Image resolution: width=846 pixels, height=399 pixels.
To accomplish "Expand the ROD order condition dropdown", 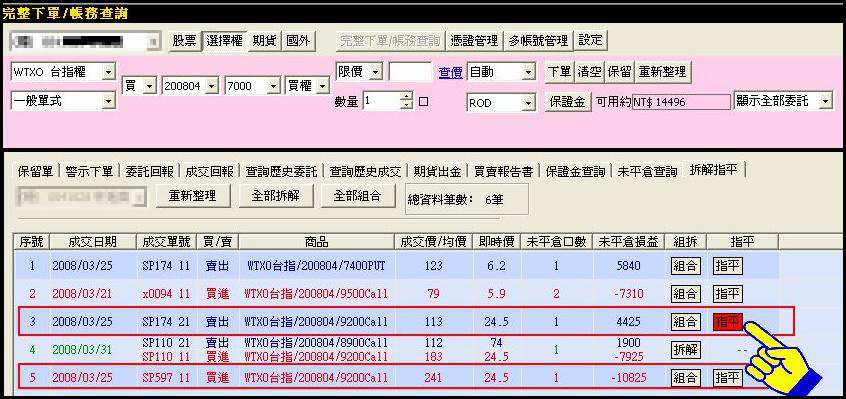I will 528,102.
